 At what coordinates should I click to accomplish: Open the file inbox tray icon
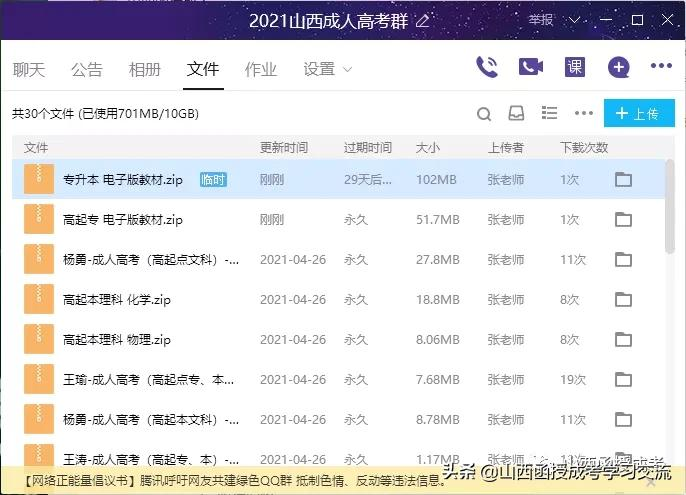[516, 113]
